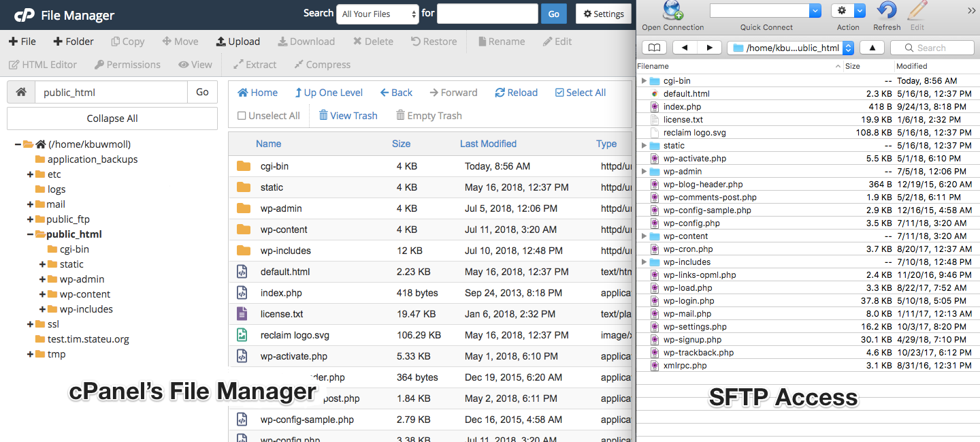Viewport: 980px width, 442px height.
Task: Open the Upload tool
Action: point(238,42)
